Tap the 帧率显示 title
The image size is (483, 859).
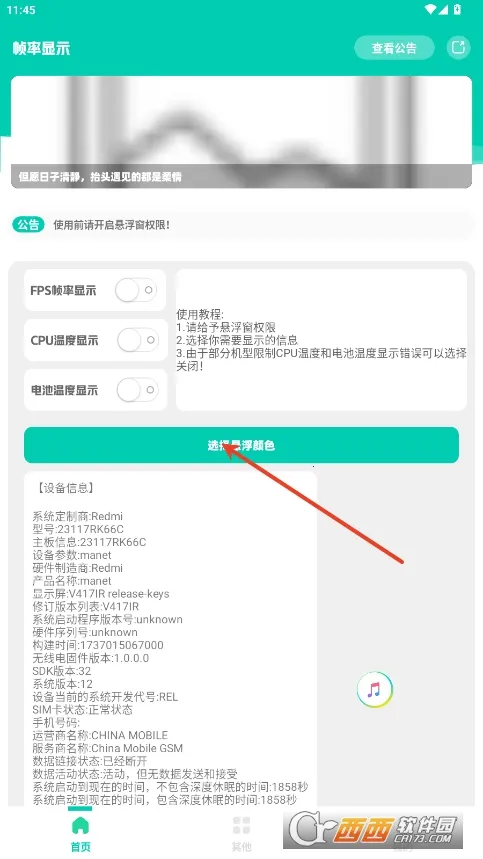pos(42,48)
